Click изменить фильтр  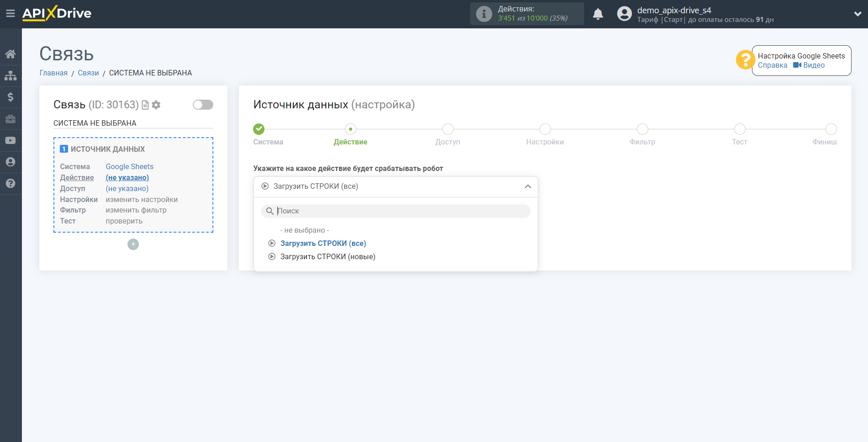click(x=136, y=210)
